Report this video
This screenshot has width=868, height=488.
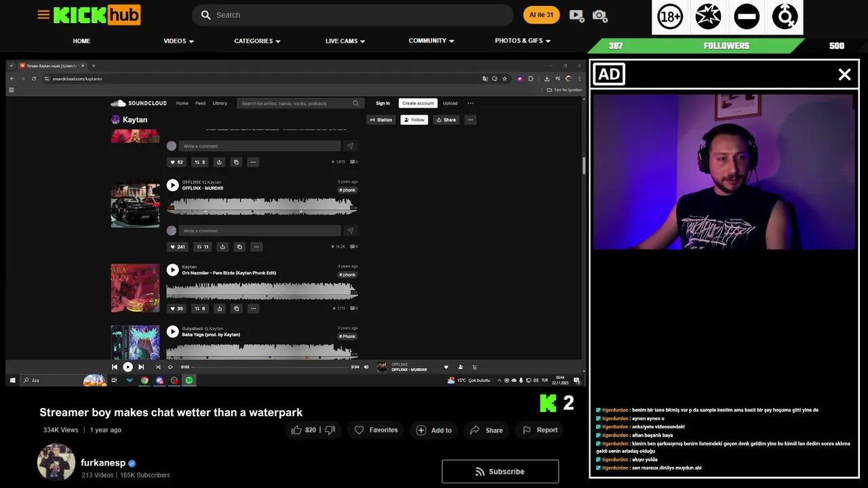pos(540,430)
